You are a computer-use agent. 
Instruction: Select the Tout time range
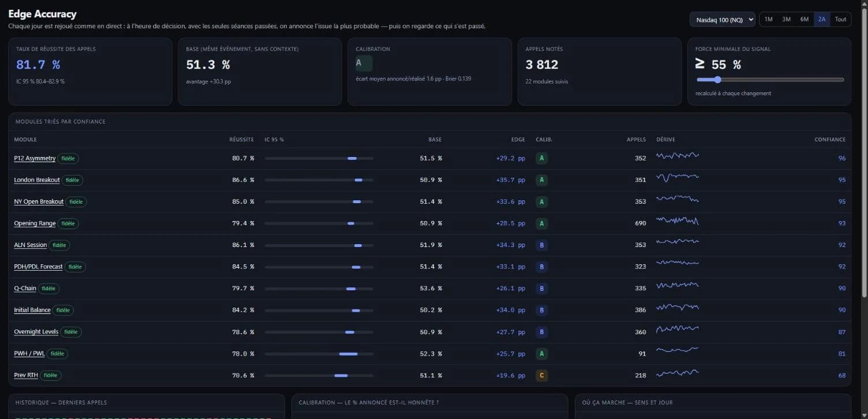coord(840,20)
